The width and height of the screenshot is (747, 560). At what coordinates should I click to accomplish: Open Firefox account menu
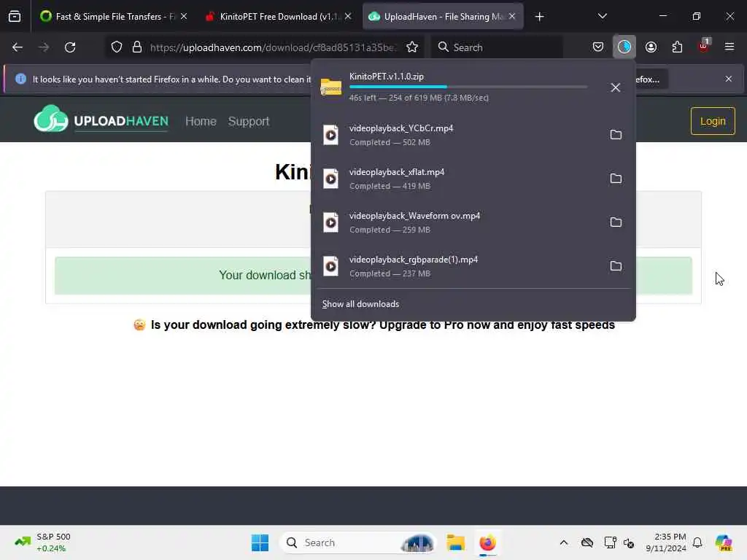pos(651,47)
